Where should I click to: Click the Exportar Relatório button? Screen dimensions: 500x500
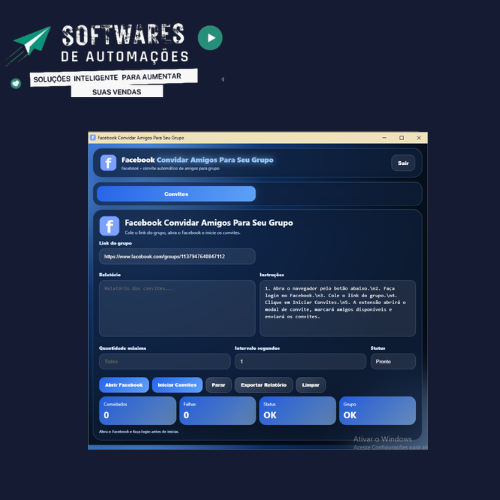pos(264,385)
